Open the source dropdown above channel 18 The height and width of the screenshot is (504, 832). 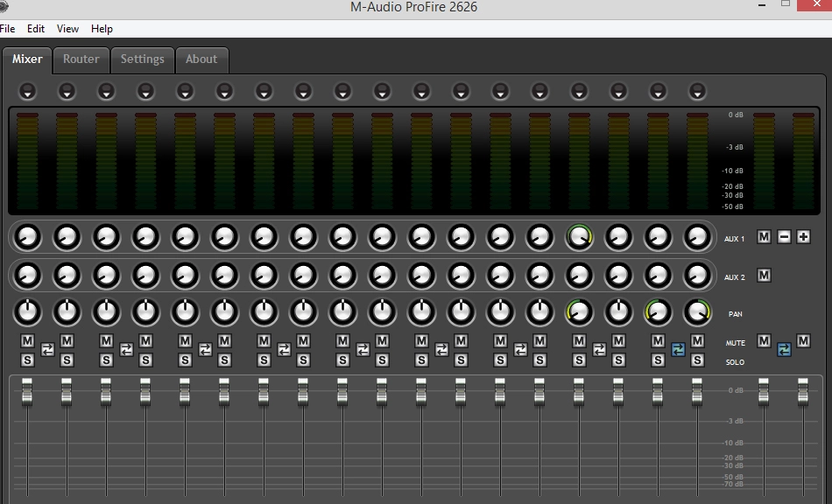tap(697, 91)
